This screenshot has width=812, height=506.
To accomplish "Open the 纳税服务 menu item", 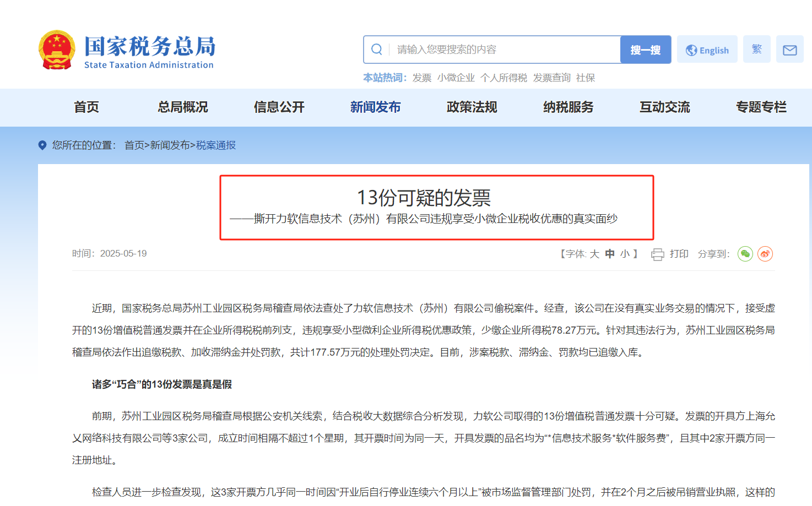I will pos(569,107).
